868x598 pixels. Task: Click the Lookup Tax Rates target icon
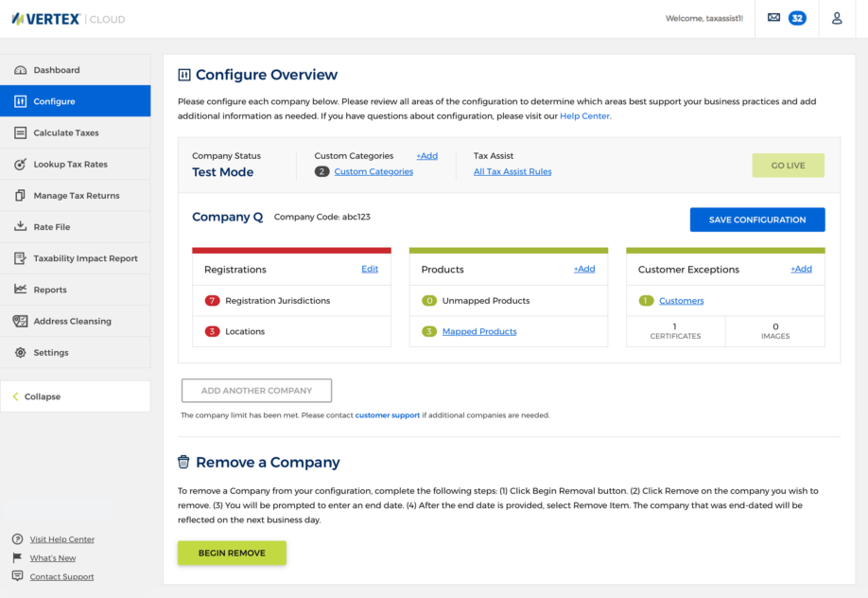click(x=21, y=164)
